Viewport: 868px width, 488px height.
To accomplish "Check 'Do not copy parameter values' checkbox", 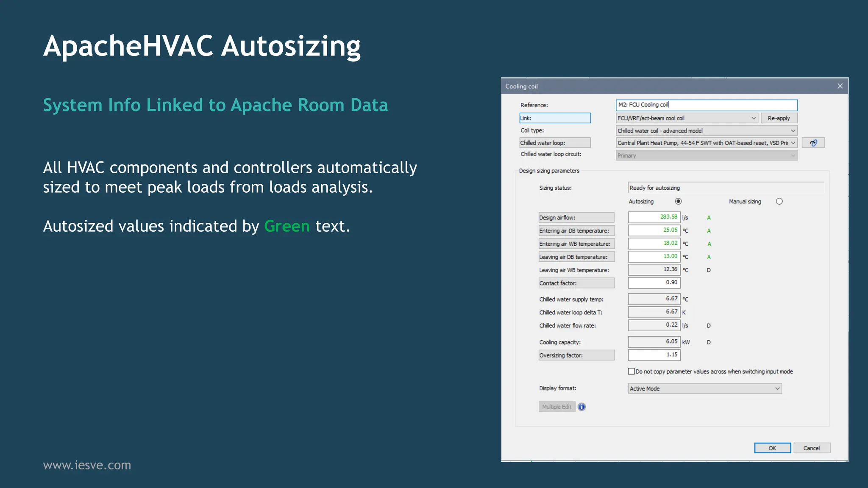I will pos(631,372).
